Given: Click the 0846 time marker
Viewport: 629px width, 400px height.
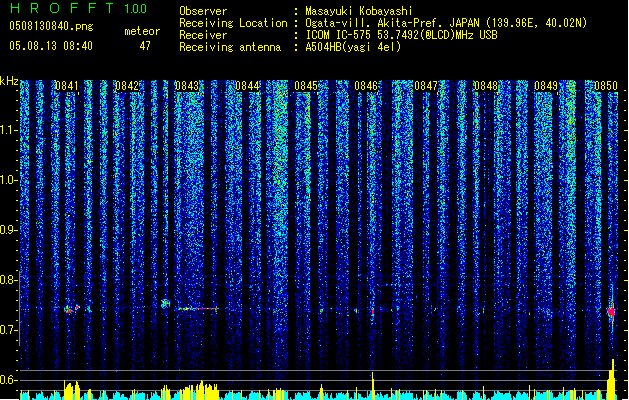Looking at the screenshot, I should [x=366, y=86].
